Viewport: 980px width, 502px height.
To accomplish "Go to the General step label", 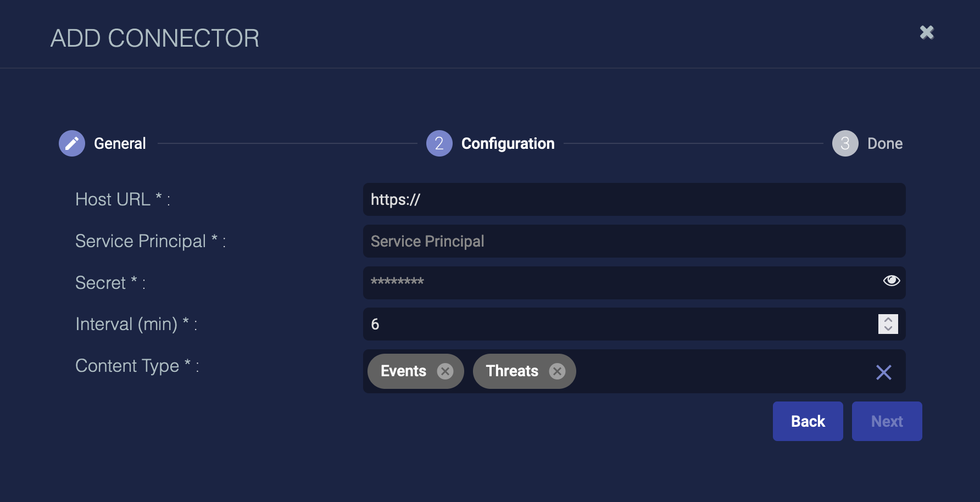I will [120, 143].
